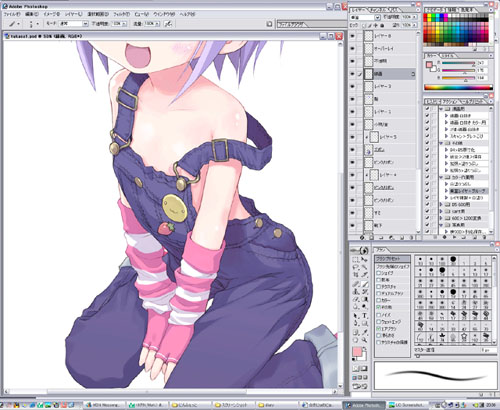Open layer blend mode dropdown
Image resolution: width=500 pixels, height=410 pixels.
[377, 17]
